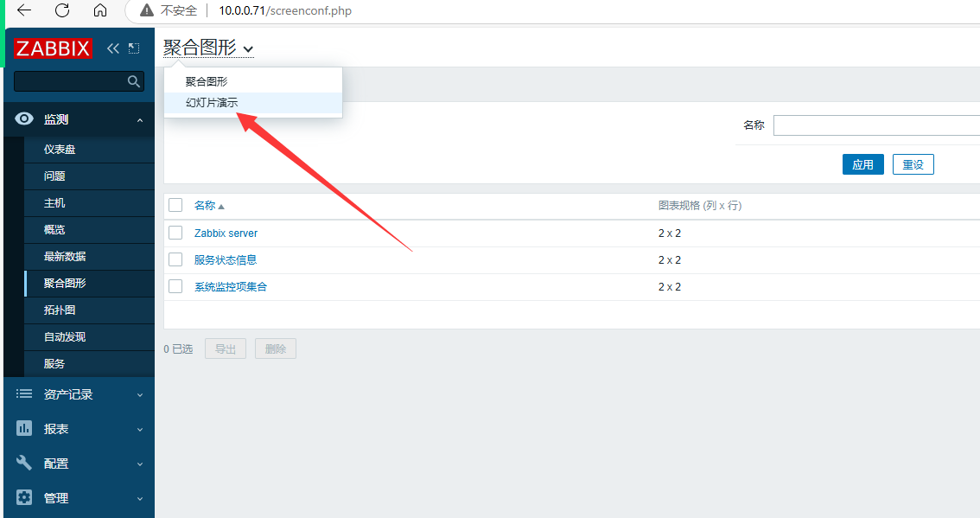Open the 聚合图形 title dropdown
Image resolution: width=980 pixels, height=518 pixels.
click(209, 48)
